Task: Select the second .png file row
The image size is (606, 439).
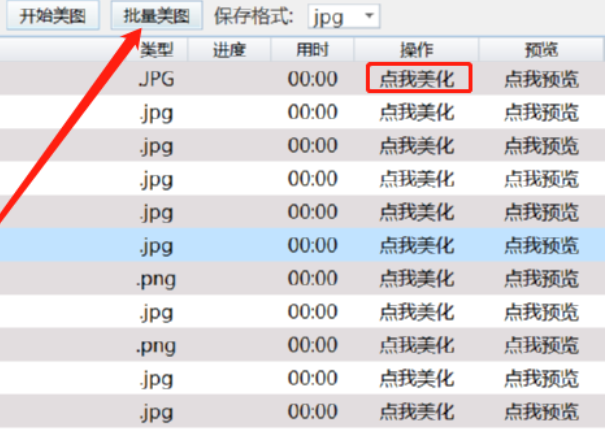Action: [302, 345]
